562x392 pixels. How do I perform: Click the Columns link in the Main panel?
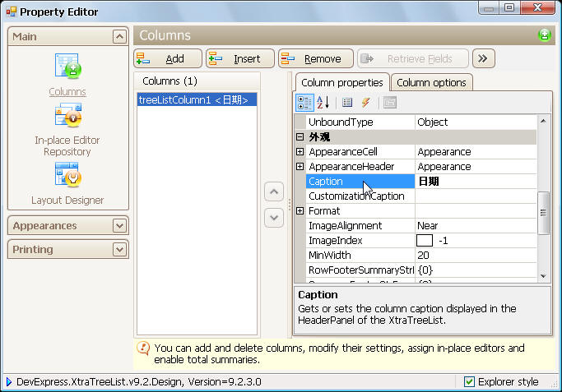pos(67,92)
